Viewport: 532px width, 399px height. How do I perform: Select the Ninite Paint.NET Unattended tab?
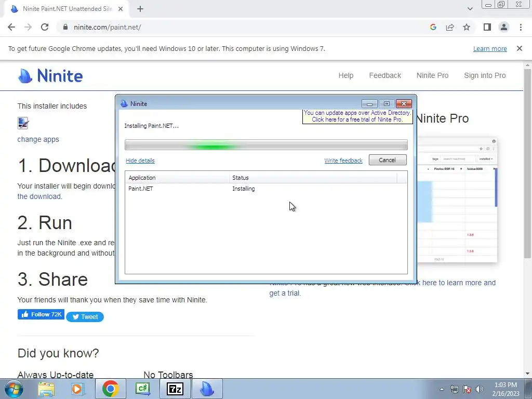tap(67, 9)
